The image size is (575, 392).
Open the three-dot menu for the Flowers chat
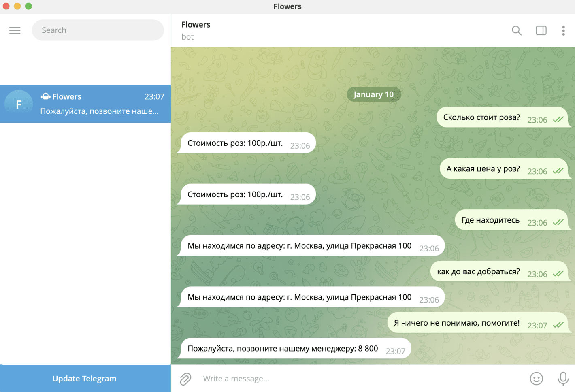(563, 30)
